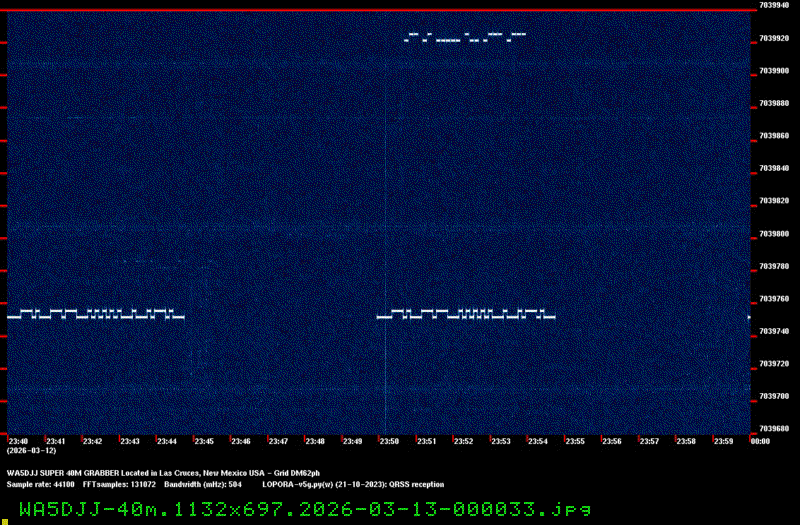
Task: Click the 7039780 frequency label
Action: (774, 266)
